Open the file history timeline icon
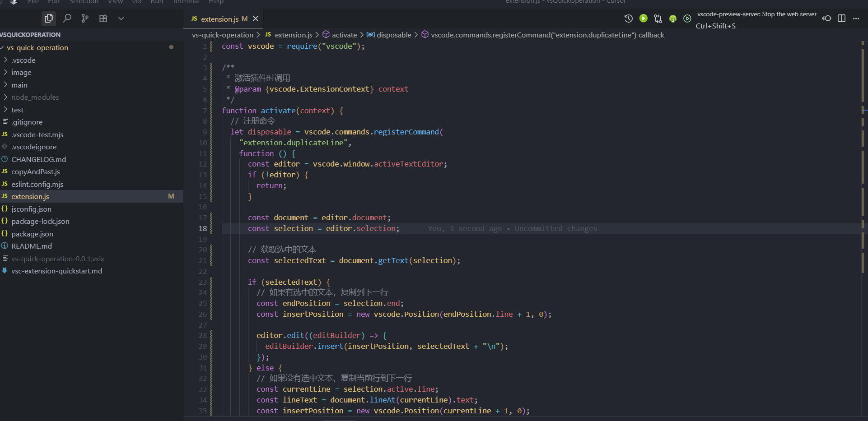 coord(628,19)
